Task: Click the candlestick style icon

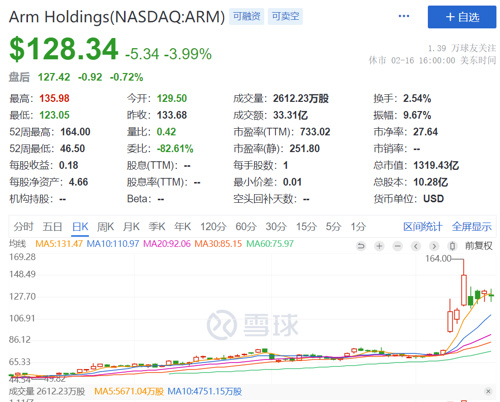Action: tap(452, 246)
